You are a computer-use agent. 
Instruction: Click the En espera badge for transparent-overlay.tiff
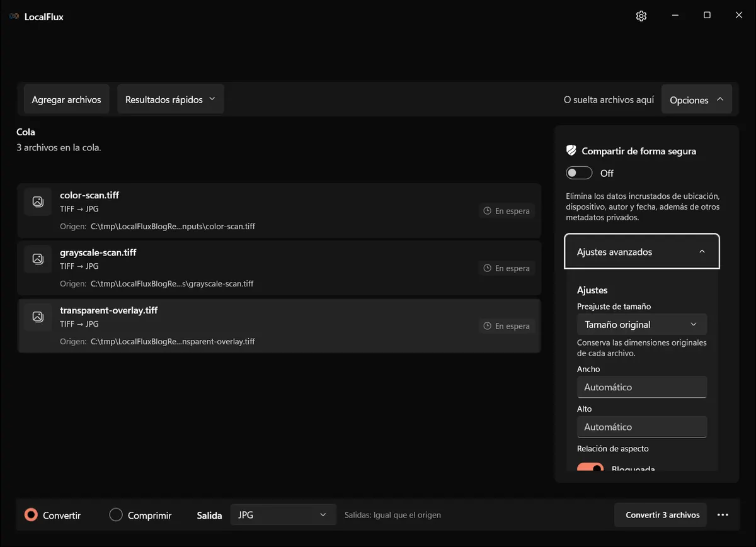coord(507,326)
